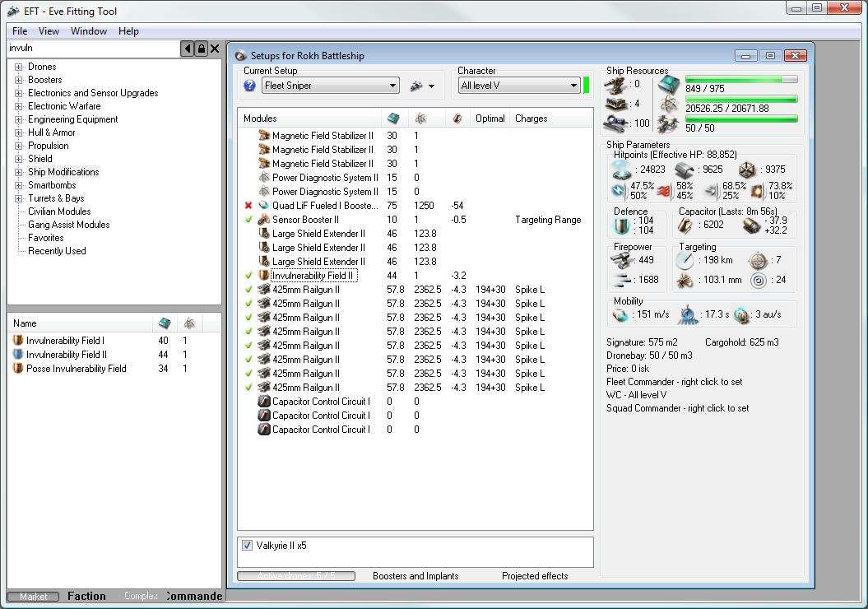Screen dimensions: 868x609
Task: Toggle the Quad LiF Fueled Booster red X state
Action: [248, 206]
